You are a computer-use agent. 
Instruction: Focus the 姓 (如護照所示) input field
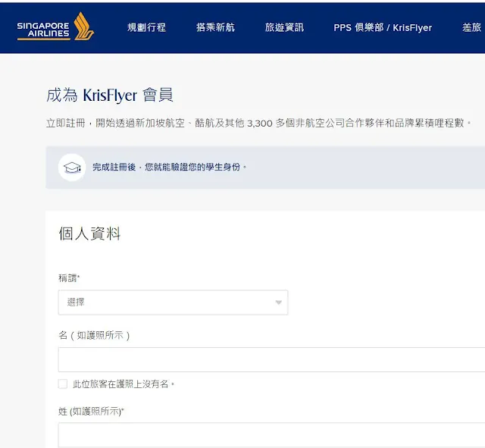(x=271, y=434)
